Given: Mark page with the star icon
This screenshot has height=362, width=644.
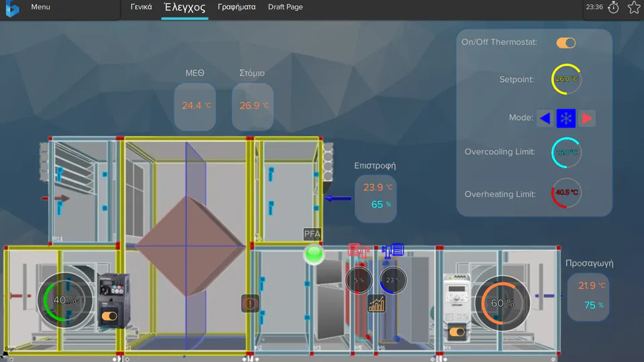Looking at the screenshot, I should pos(634,7).
